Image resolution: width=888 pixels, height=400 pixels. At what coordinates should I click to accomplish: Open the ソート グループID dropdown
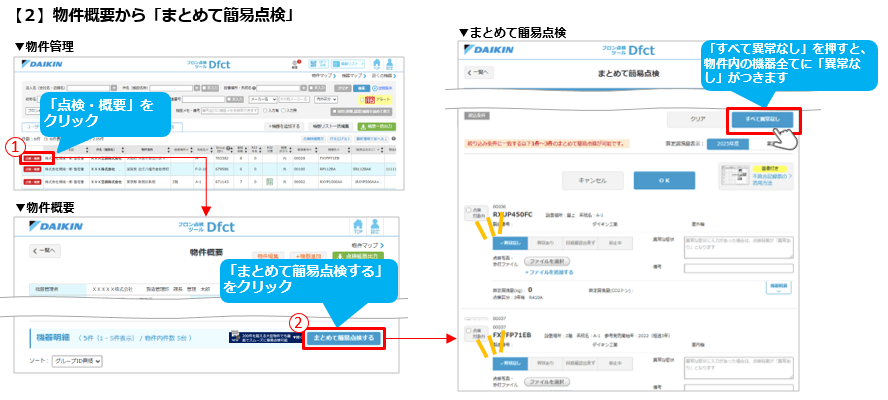[76, 361]
